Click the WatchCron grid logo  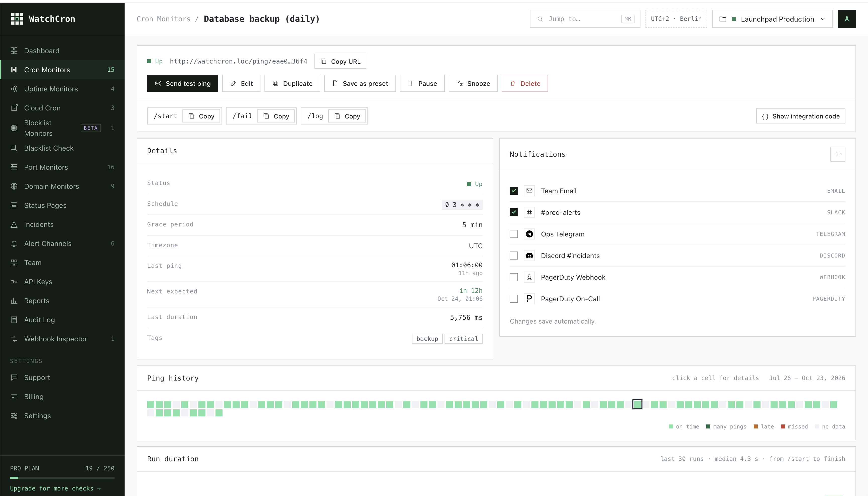coord(17,19)
